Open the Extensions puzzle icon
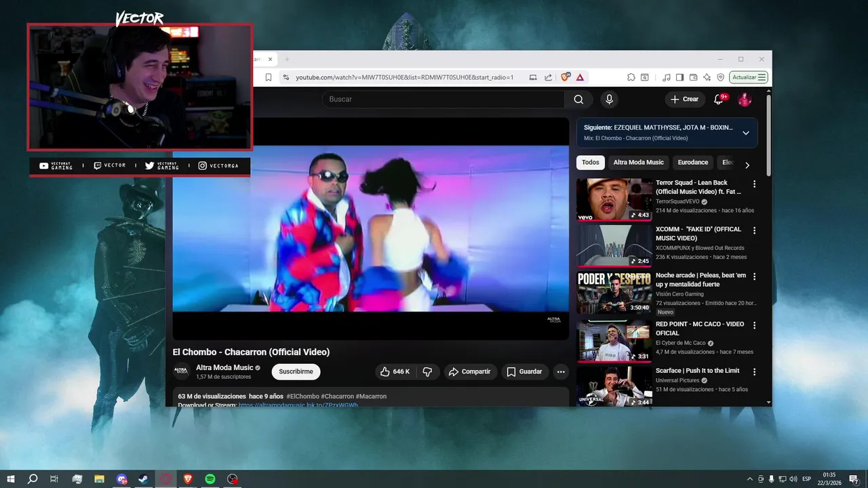This screenshot has height=488, width=868. click(x=631, y=77)
